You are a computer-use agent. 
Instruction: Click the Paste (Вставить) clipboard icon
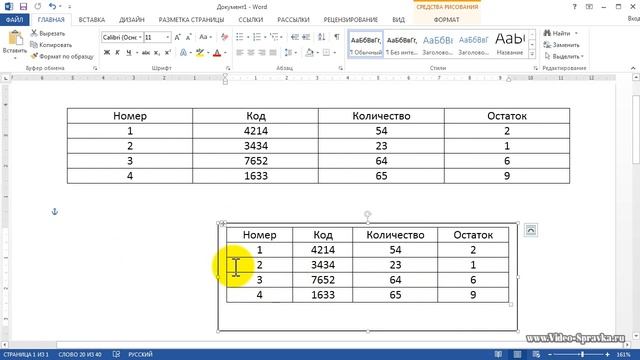(x=15, y=38)
